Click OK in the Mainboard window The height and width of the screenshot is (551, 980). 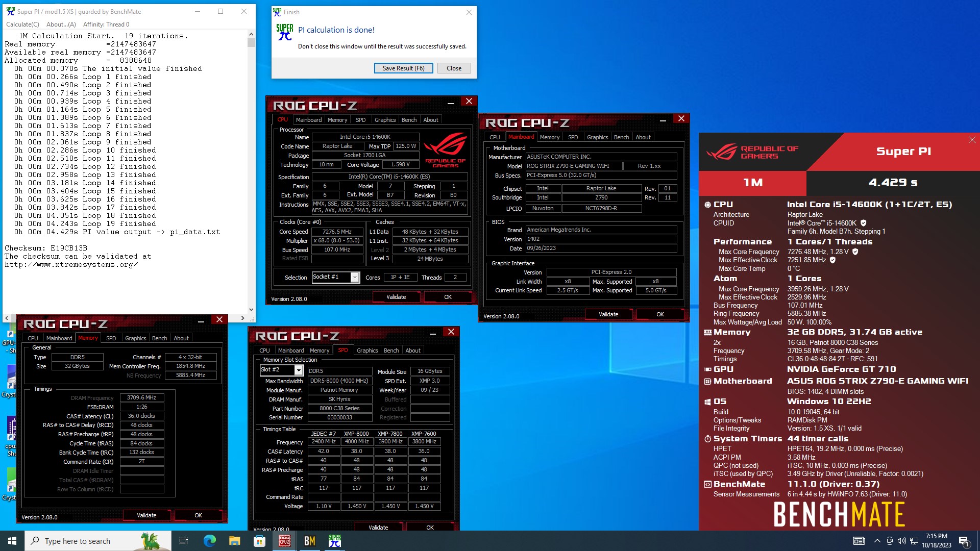click(x=660, y=314)
